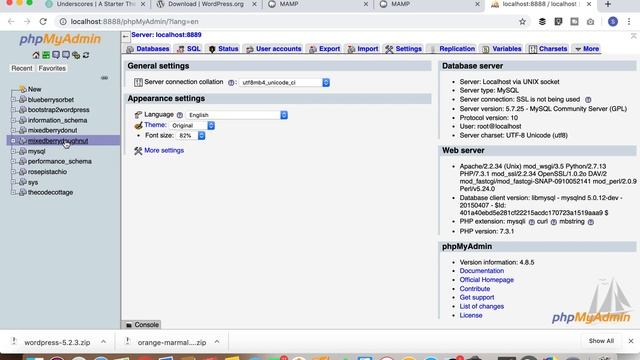The image size is (640, 360).
Task: Click the collapse-all link icon above database tree
Action: (x=104, y=78)
